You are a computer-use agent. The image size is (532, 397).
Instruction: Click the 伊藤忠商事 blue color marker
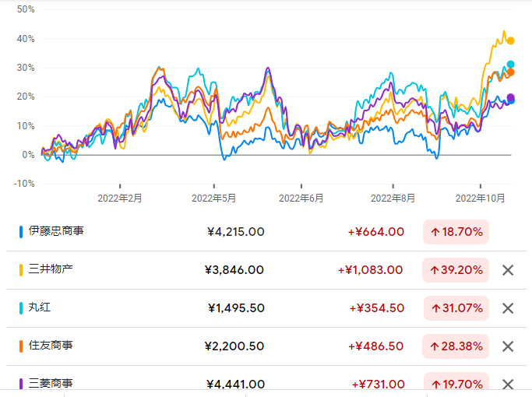(21, 231)
